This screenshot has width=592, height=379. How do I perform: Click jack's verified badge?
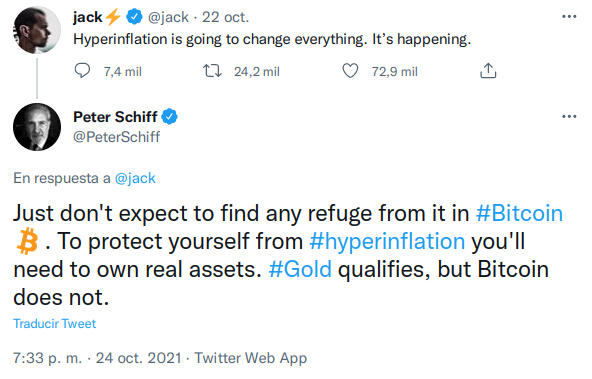(134, 17)
